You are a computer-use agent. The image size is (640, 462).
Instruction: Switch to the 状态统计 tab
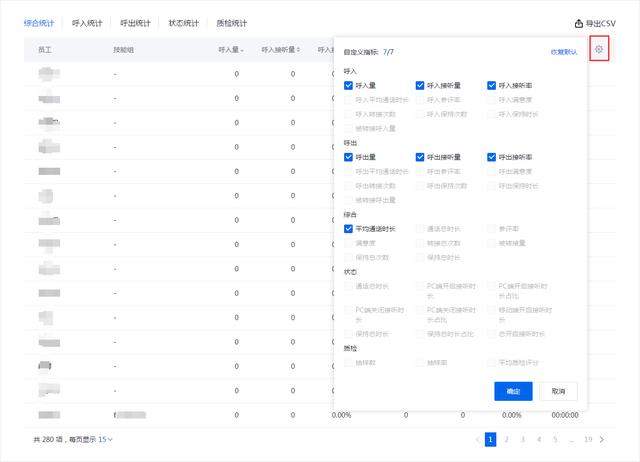tap(184, 23)
